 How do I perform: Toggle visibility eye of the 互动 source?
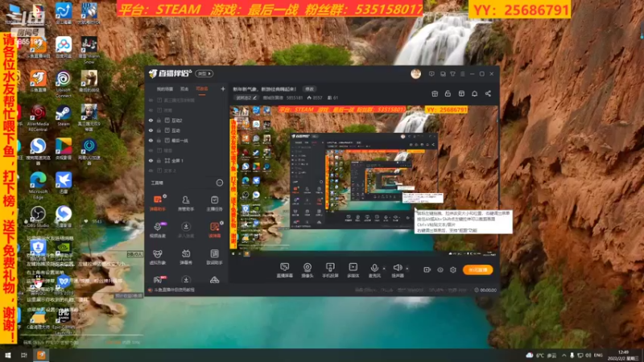pyautogui.click(x=151, y=130)
